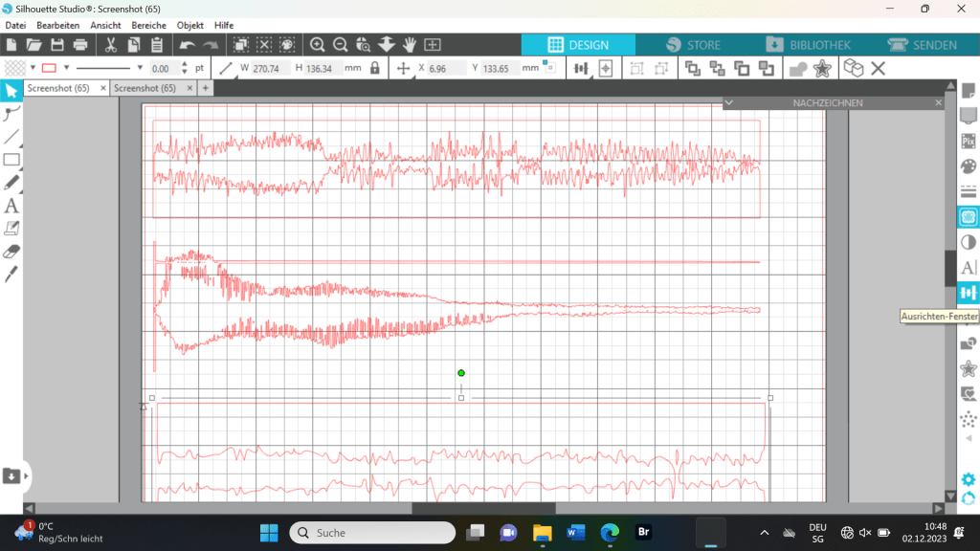Select the Text tool in left toolbar
The height and width of the screenshot is (551, 980).
point(11,206)
